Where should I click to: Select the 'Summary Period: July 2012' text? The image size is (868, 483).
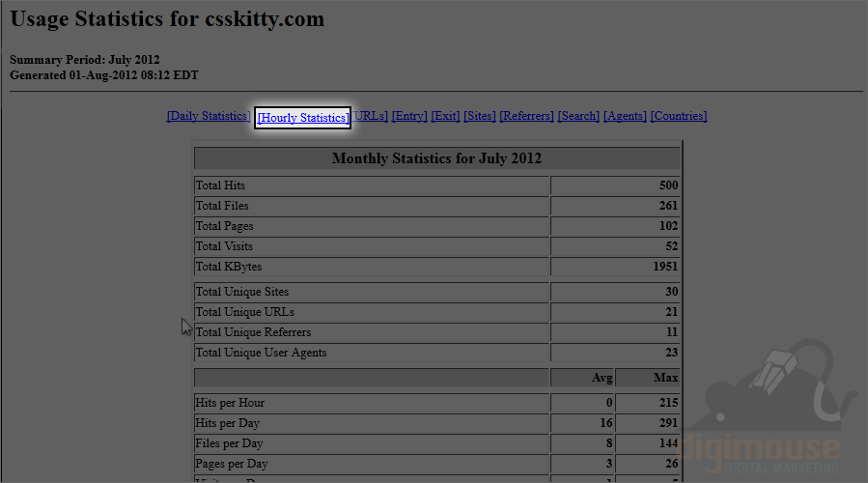(85, 60)
